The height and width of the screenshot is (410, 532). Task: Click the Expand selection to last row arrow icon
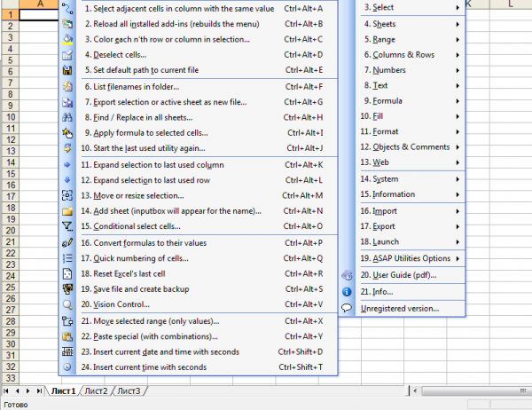pos(67,180)
